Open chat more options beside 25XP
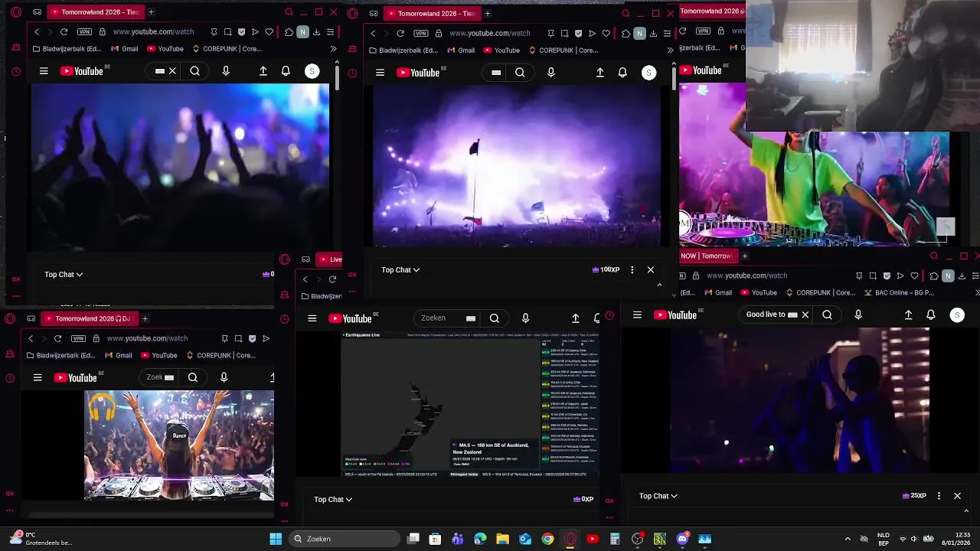Viewport: 980px width, 551px height. tap(939, 496)
